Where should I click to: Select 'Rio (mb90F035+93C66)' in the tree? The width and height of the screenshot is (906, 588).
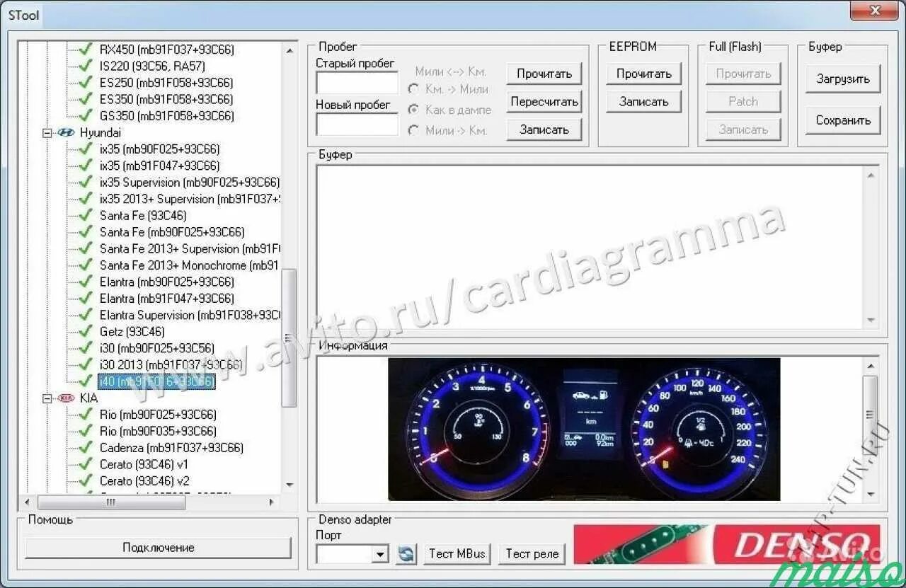click(x=158, y=431)
